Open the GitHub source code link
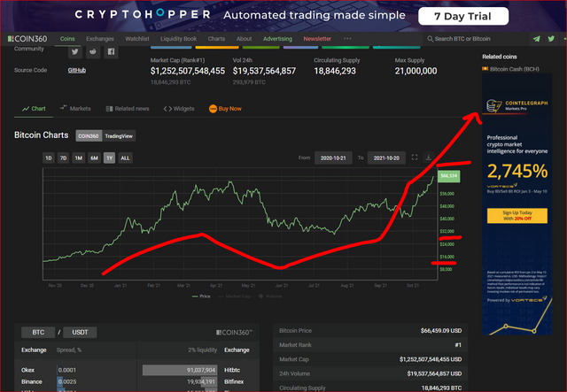 pos(77,70)
